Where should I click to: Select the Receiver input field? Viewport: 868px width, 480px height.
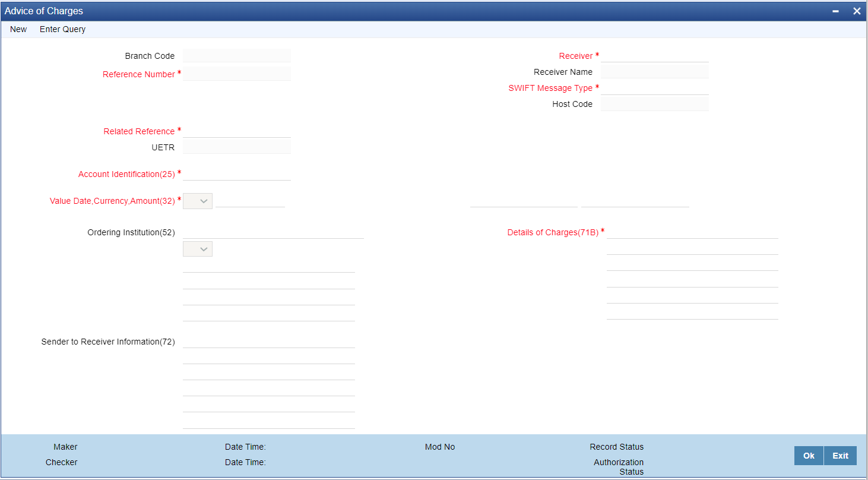[x=655, y=55]
